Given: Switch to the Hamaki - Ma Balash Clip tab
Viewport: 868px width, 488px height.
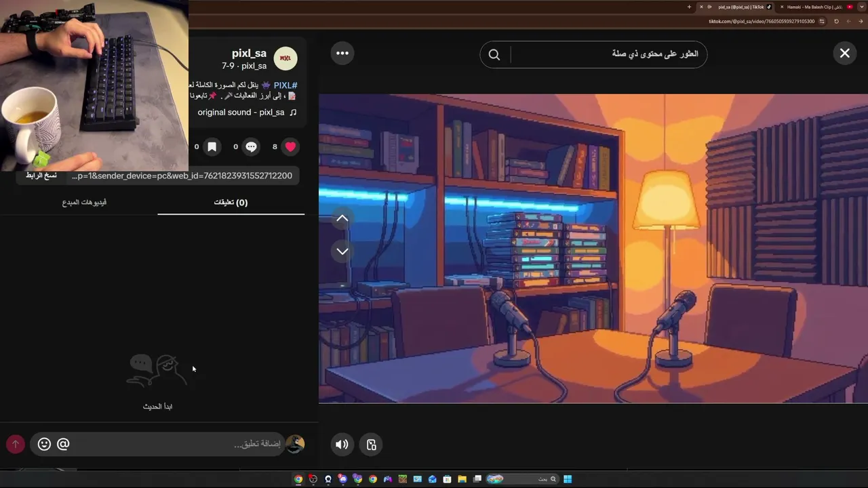Looking at the screenshot, I should pos(817,7).
